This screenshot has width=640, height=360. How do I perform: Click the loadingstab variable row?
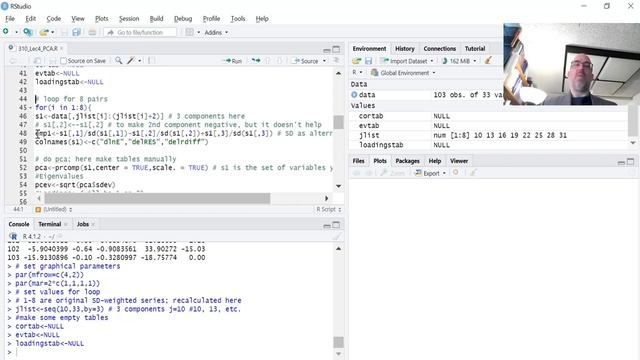(x=489, y=145)
